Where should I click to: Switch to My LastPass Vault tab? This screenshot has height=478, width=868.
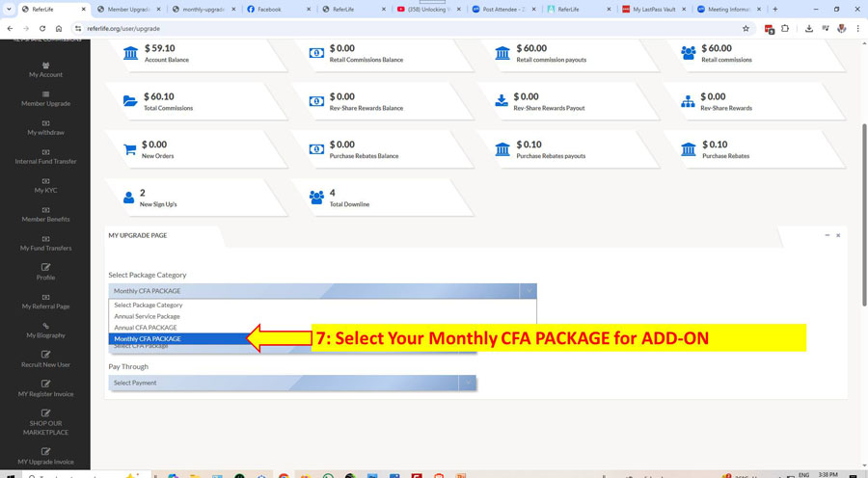(x=653, y=10)
